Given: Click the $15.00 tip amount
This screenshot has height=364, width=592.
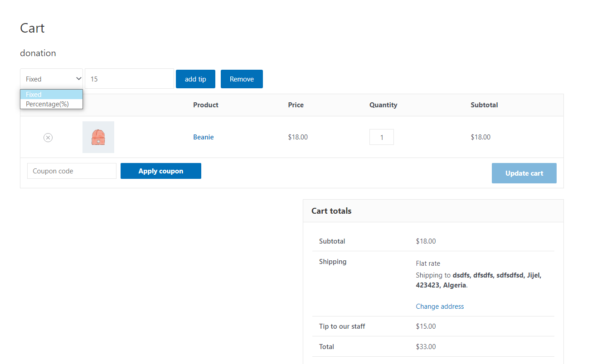Looking at the screenshot, I should click(426, 326).
